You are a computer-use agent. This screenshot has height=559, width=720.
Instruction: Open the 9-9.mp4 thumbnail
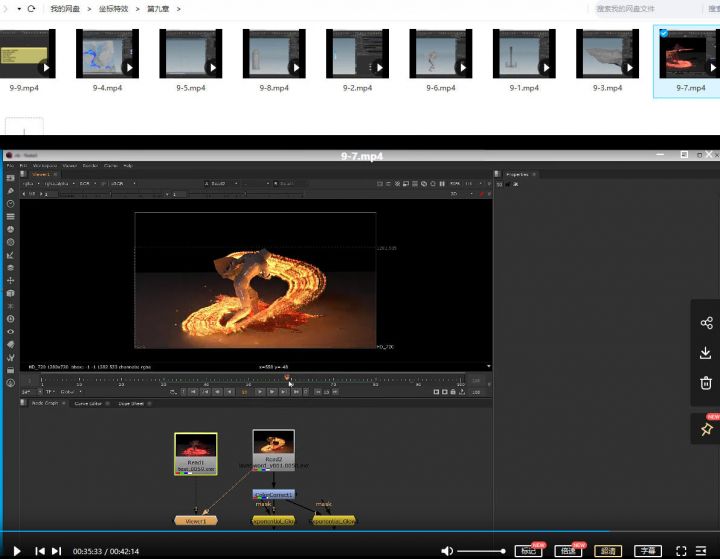coord(27,54)
